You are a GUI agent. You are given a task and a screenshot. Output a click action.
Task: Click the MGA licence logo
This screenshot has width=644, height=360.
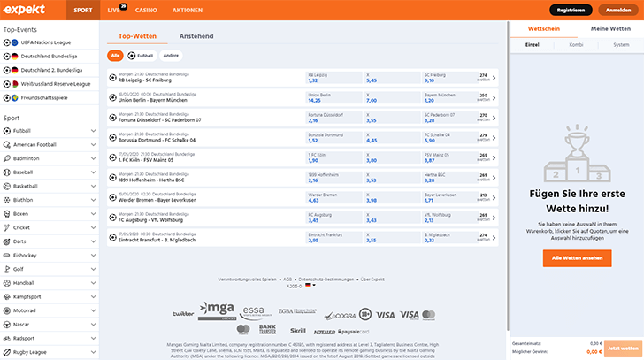pyautogui.click(x=217, y=311)
